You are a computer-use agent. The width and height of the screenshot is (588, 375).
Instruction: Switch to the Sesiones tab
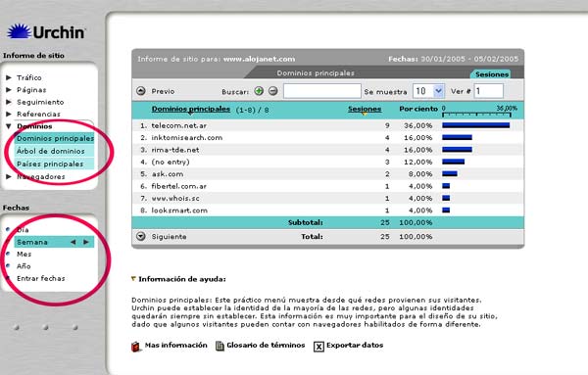[x=492, y=74]
